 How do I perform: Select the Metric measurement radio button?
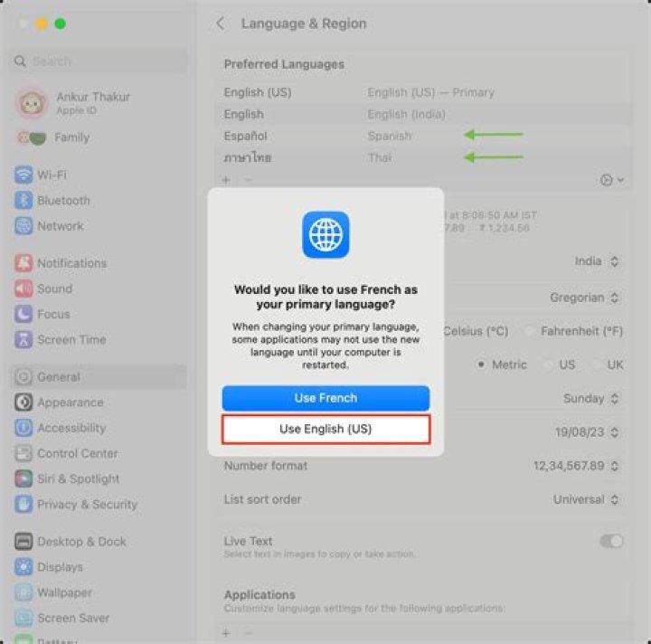tap(481, 365)
